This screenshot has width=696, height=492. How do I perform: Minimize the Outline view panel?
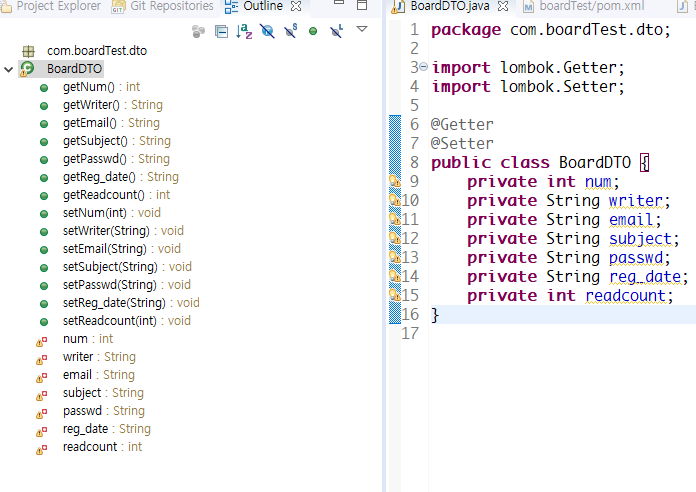point(339,4)
